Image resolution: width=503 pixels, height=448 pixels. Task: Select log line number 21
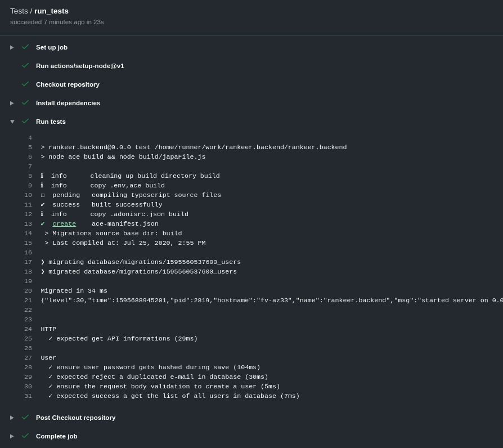(x=28, y=301)
